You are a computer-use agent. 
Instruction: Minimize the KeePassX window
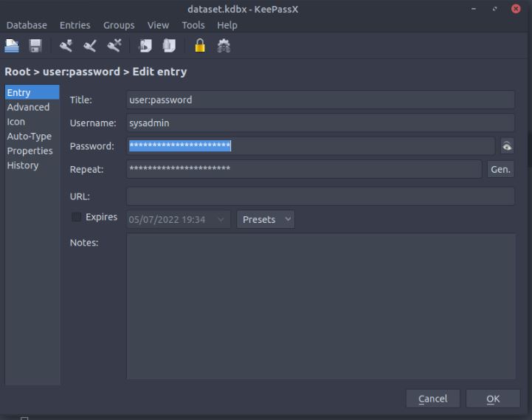pos(474,9)
